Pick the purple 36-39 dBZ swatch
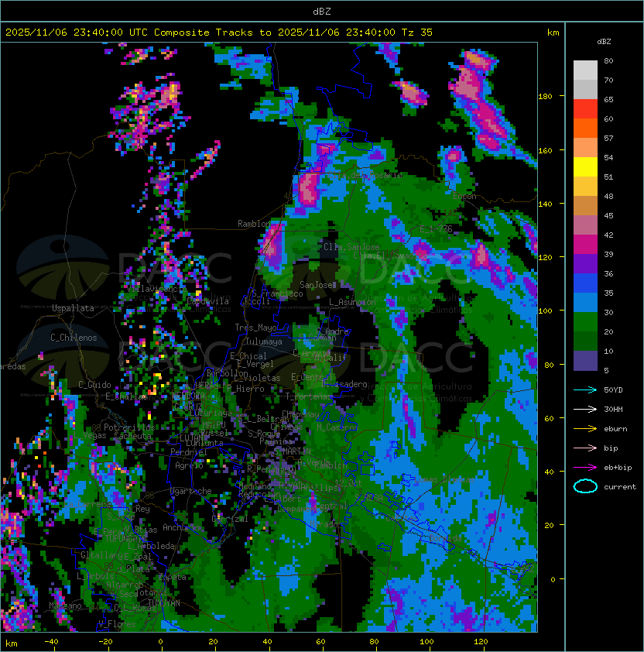This screenshot has width=644, height=652. 585,263
